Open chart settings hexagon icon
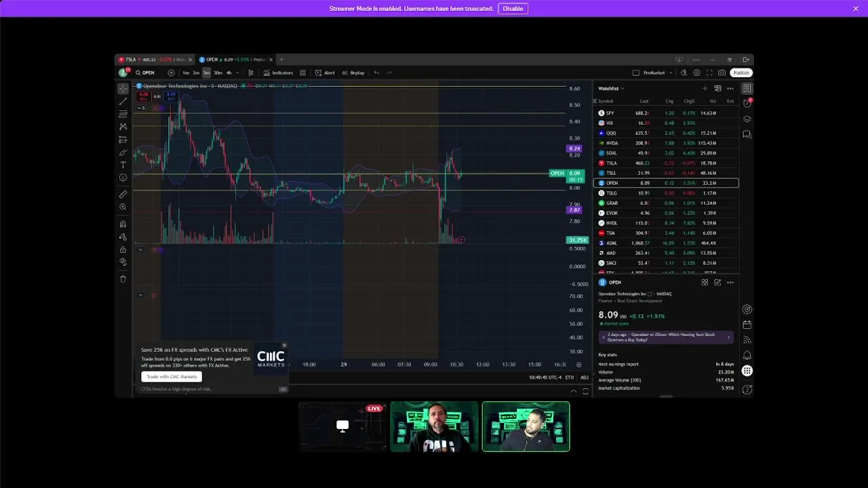868x488 pixels. pos(696,73)
